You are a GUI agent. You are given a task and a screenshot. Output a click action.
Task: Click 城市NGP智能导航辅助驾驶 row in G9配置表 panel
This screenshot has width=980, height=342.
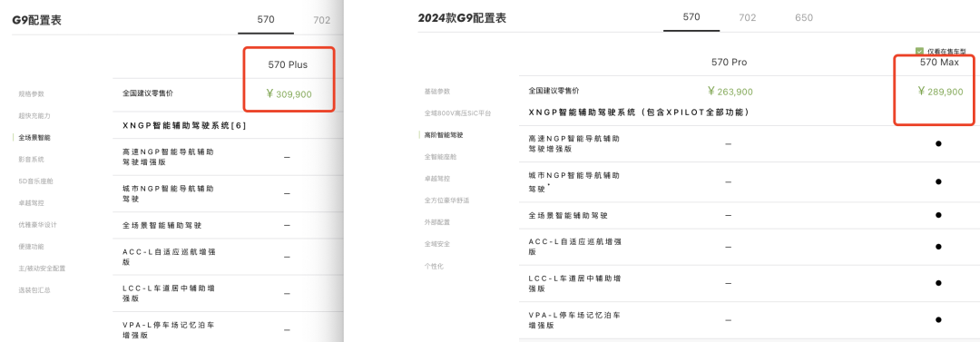pos(228,194)
